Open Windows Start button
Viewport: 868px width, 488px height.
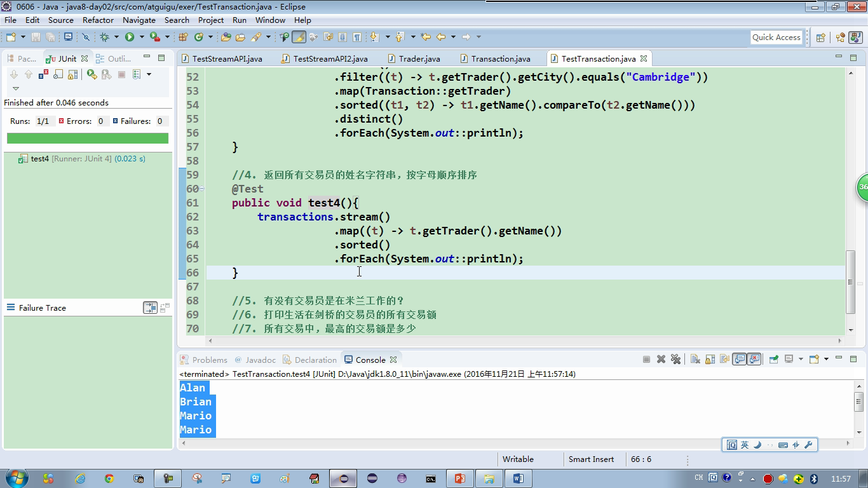pos(16,478)
